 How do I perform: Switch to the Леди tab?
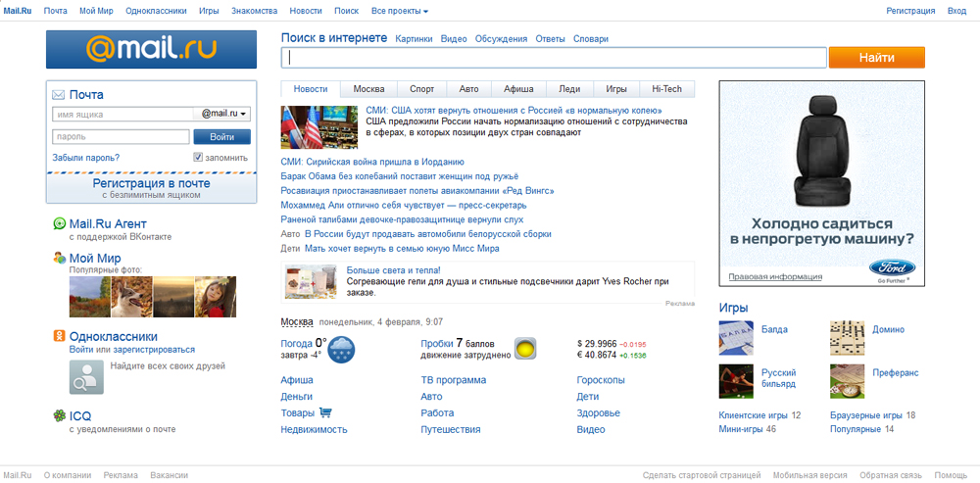pos(569,89)
